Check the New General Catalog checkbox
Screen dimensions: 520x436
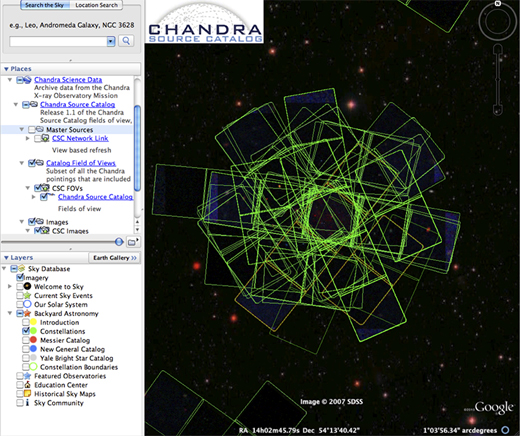(26, 349)
